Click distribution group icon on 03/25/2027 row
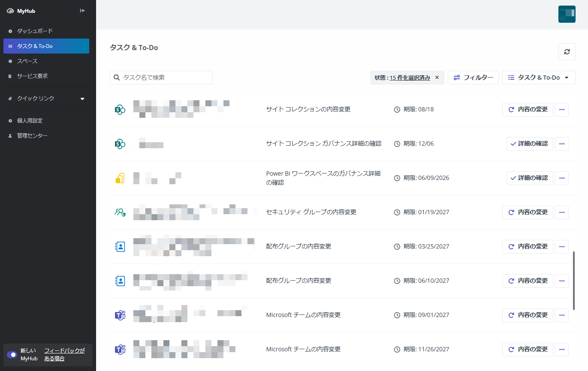The width and height of the screenshot is (588, 371). point(120,247)
